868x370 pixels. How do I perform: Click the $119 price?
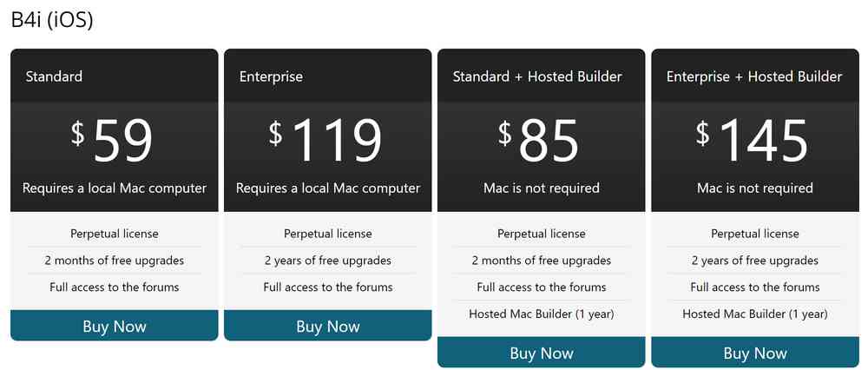(326, 140)
